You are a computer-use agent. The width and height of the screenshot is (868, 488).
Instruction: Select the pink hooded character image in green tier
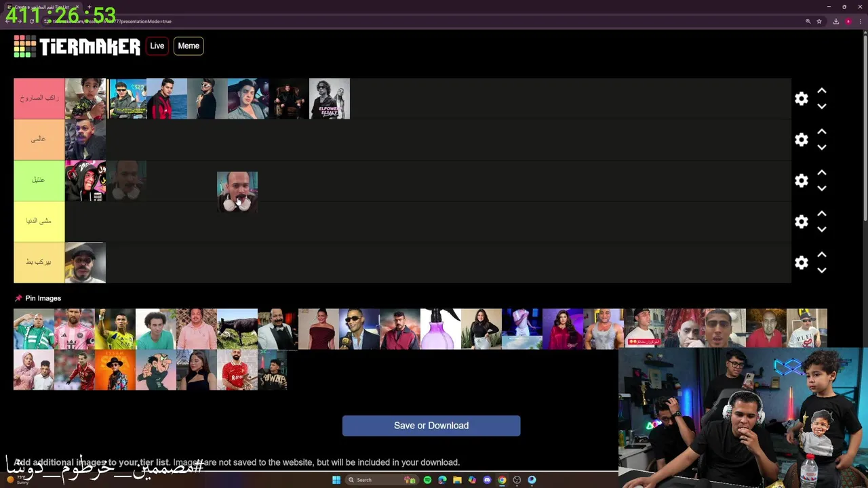coord(85,181)
